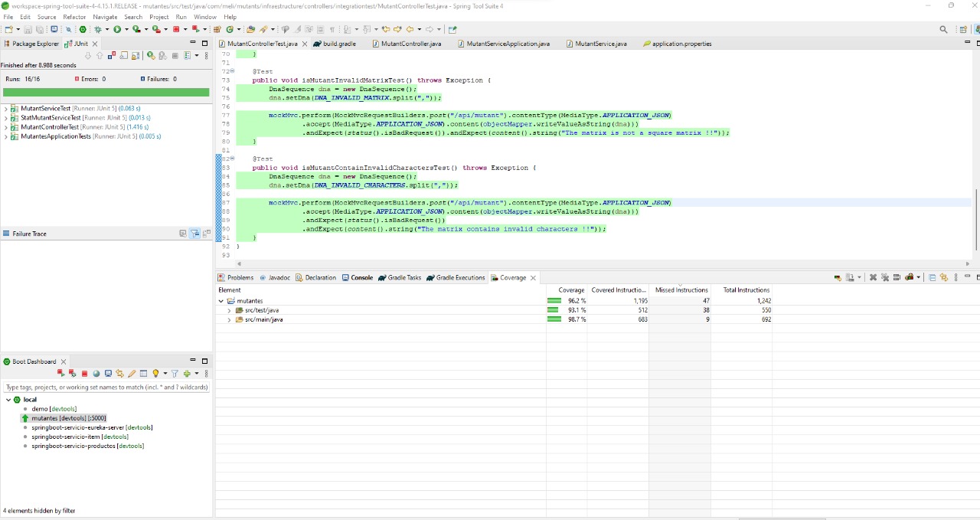Click the red Terminate square in toolbar

(175, 29)
